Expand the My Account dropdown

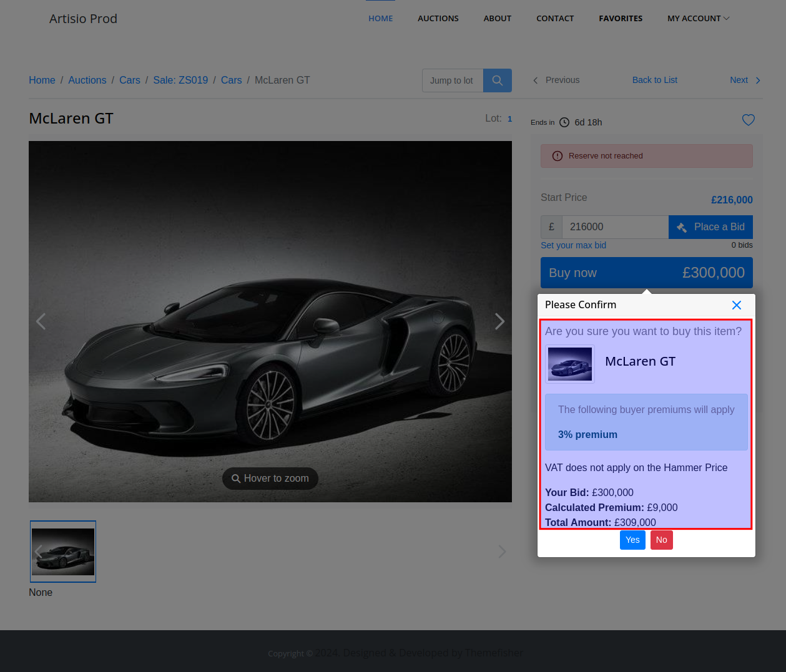pos(698,19)
